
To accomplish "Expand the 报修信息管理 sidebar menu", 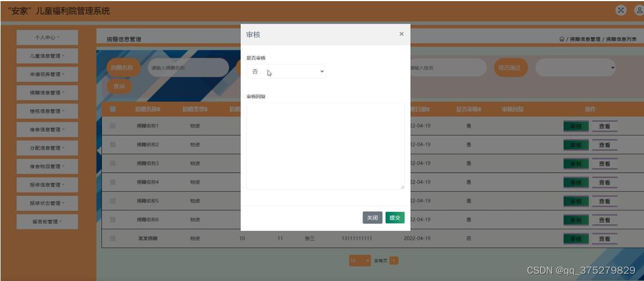I will point(47,185).
